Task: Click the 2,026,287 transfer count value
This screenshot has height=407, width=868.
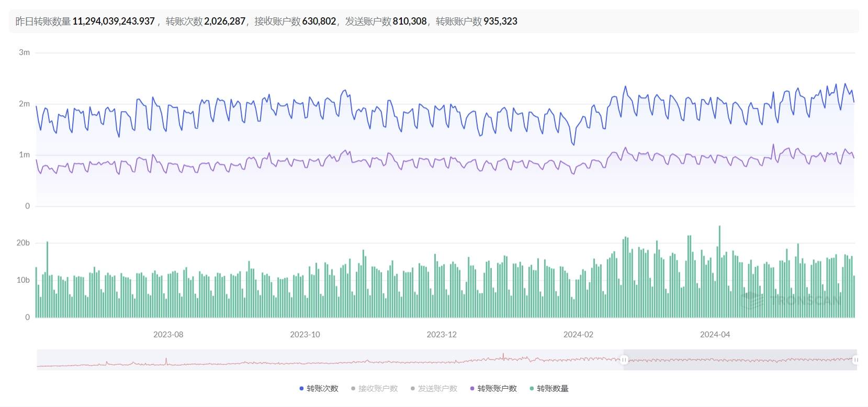Action: click(224, 21)
